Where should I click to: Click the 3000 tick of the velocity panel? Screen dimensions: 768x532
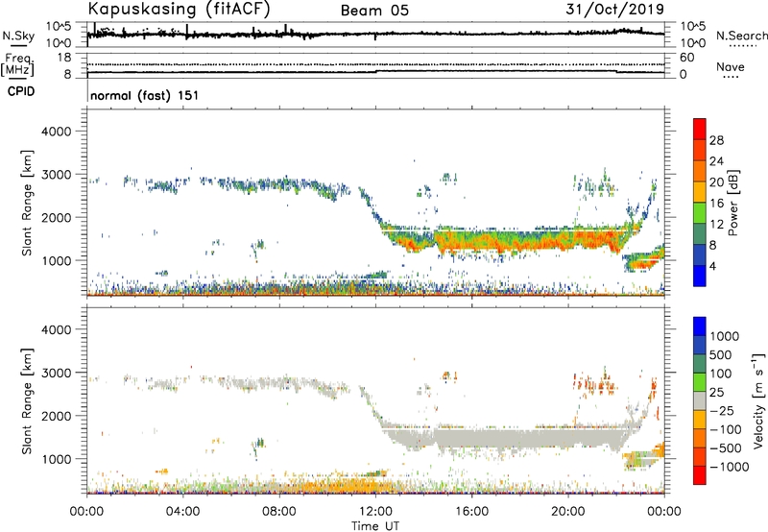tap(56, 373)
